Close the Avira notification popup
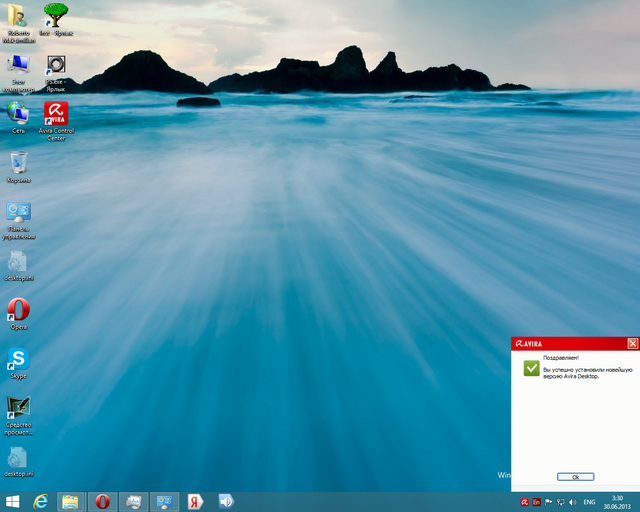 pyautogui.click(x=633, y=343)
